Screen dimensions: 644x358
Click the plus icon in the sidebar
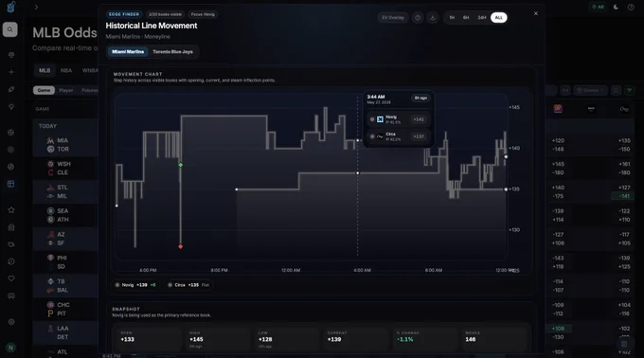point(11,72)
